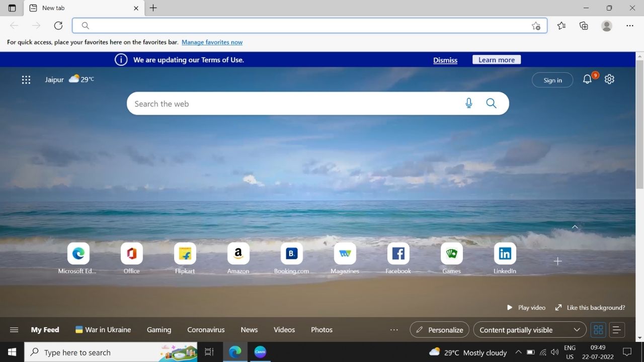Select the Coronavirus feed tab

tap(206, 330)
